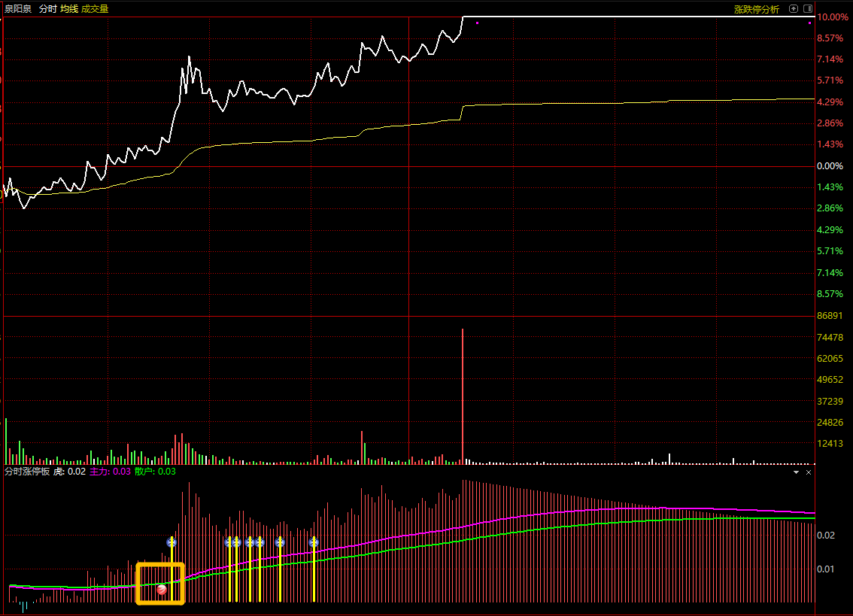Click the 分时涨停板 indicator title
The image size is (853, 616).
(x=27, y=472)
